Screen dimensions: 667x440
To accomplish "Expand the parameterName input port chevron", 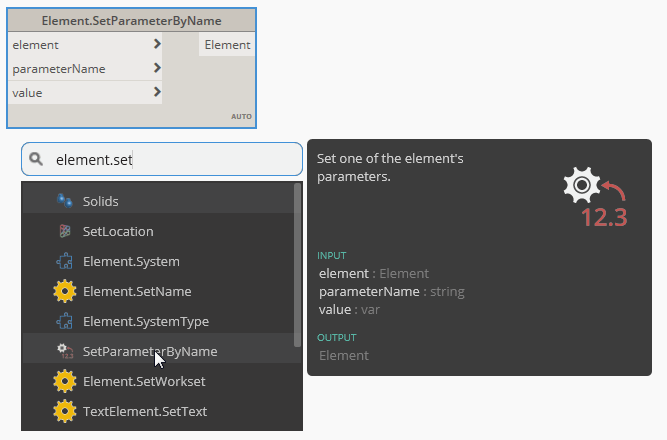I will (x=157, y=68).
